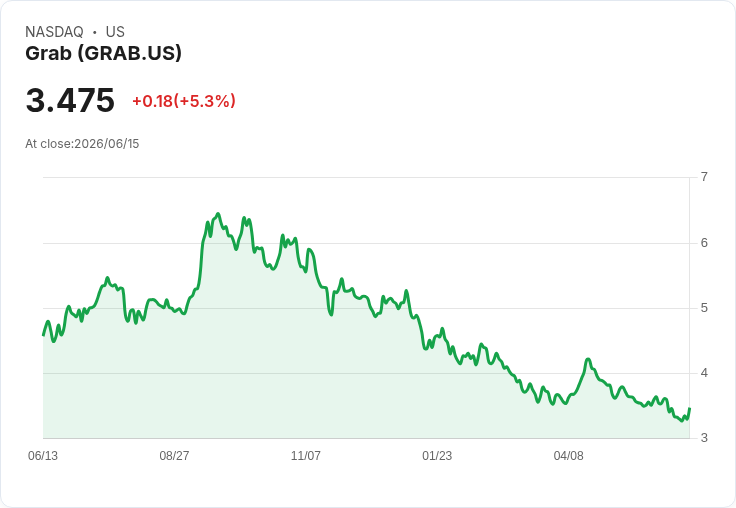Screen dimensions: 736x508
Task: Click the 04/08 date axis label
Action: (568, 456)
